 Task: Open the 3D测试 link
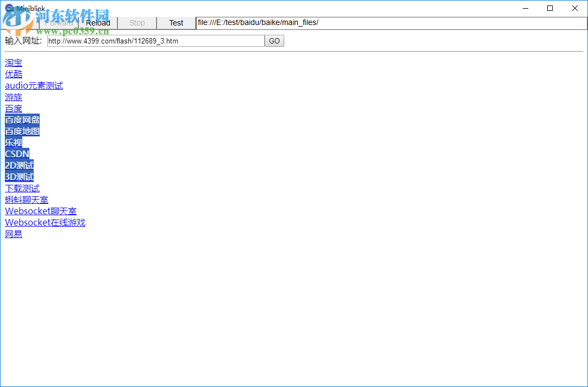(19, 177)
